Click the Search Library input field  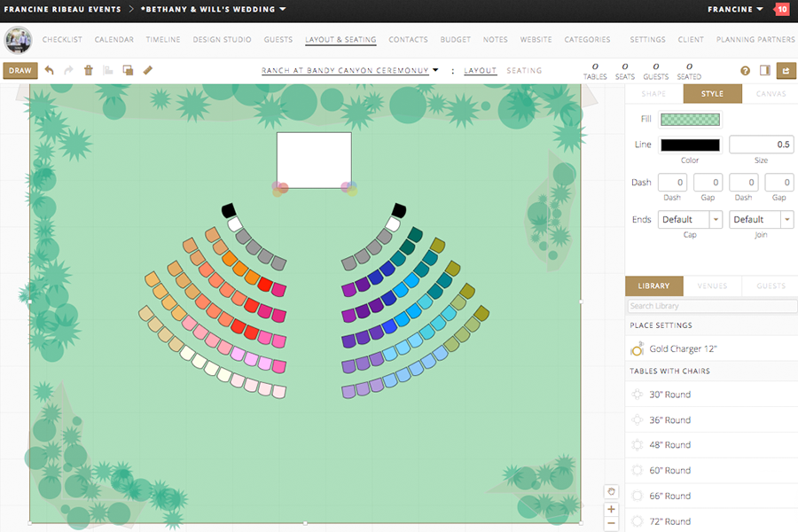click(709, 305)
